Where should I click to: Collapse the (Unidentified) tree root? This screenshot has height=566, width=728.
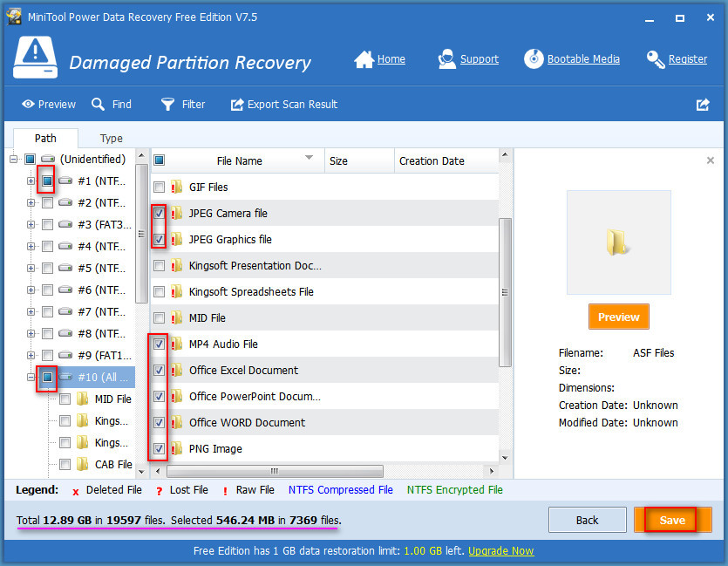click(13, 160)
